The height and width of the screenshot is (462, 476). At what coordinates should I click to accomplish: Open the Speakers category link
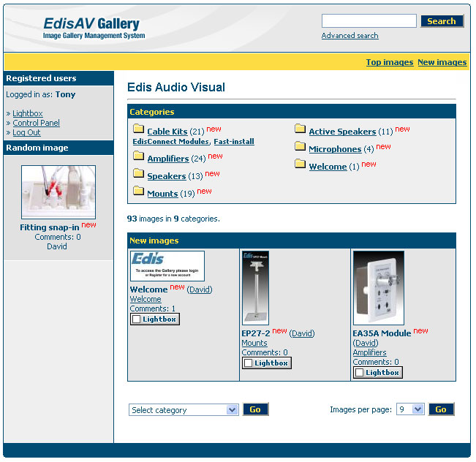pyautogui.click(x=167, y=176)
